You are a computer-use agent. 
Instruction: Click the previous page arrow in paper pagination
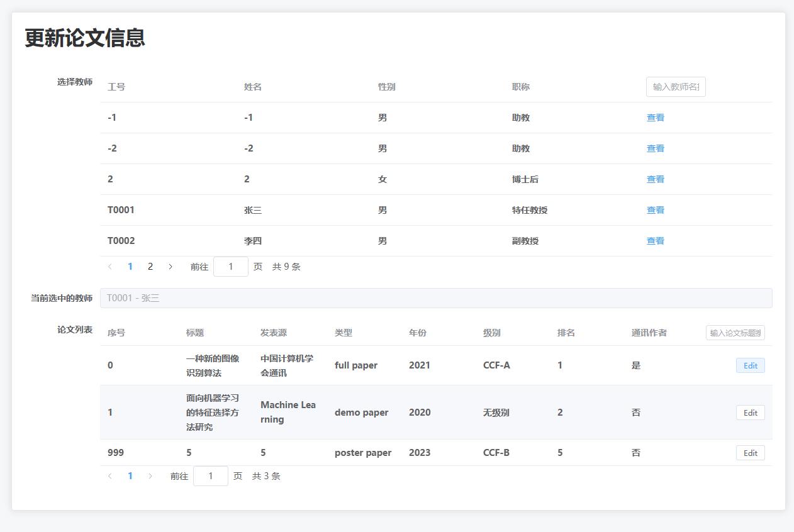click(x=110, y=475)
